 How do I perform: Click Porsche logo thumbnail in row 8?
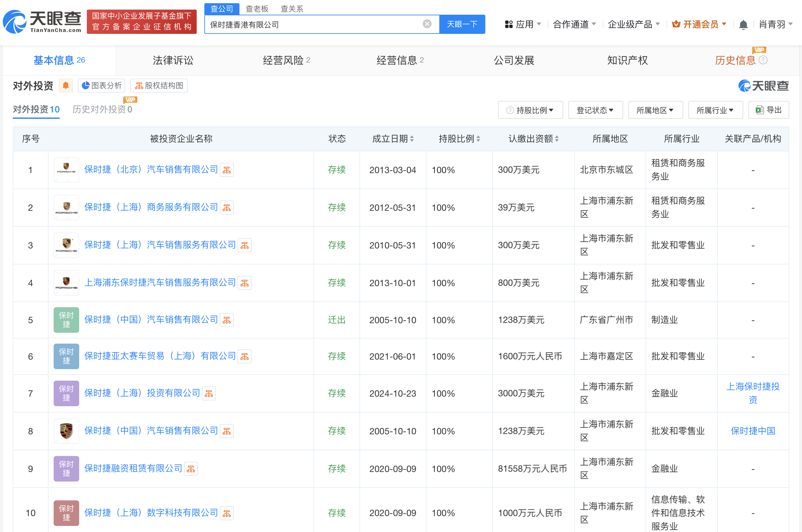point(66,431)
